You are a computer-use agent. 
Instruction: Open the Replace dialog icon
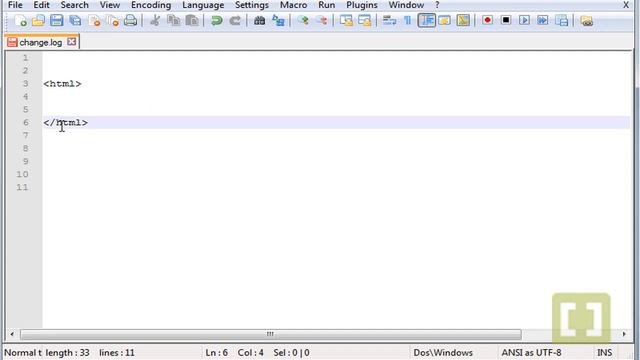coord(278,20)
